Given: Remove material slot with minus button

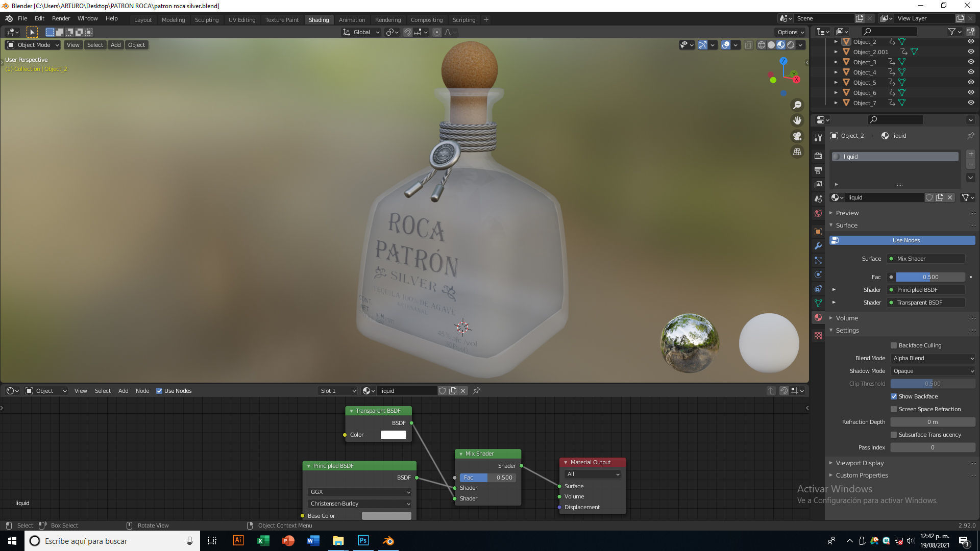Looking at the screenshot, I should [x=971, y=164].
